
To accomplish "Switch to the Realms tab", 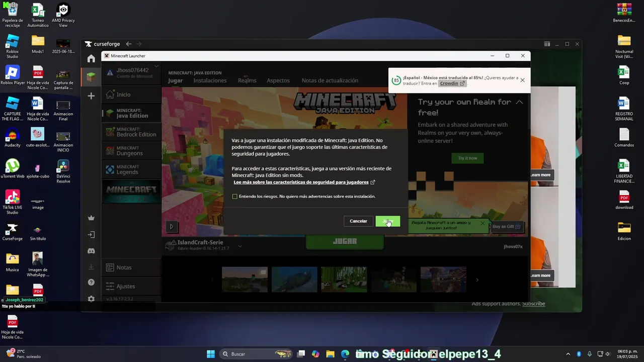I will point(247,80).
